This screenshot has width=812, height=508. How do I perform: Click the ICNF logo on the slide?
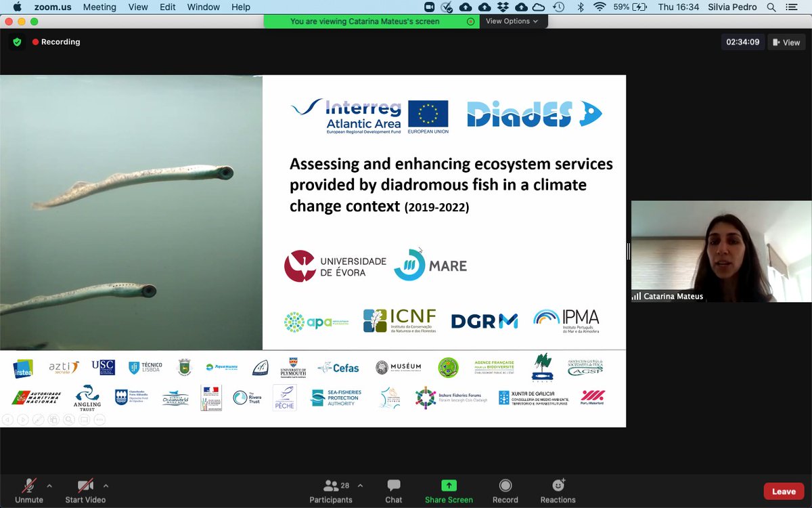click(399, 321)
